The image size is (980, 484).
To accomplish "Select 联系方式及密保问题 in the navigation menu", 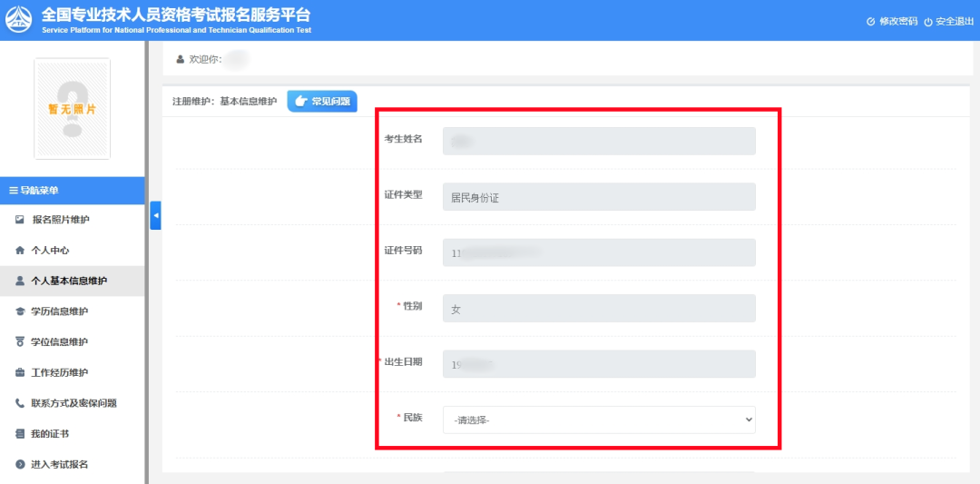I will (x=73, y=403).
